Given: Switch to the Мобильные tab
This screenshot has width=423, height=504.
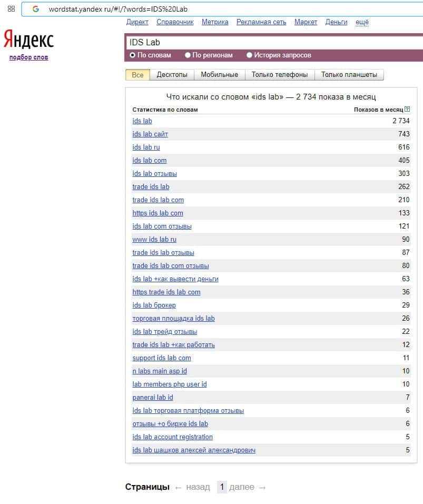Looking at the screenshot, I should click(x=220, y=75).
